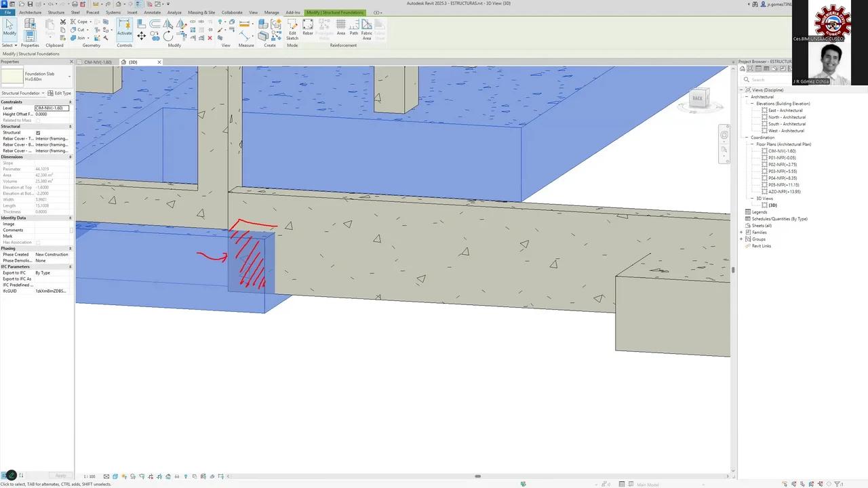Screen dimensions: 868x488
Task: Expand the Families node in Project Browser
Action: 741,232
